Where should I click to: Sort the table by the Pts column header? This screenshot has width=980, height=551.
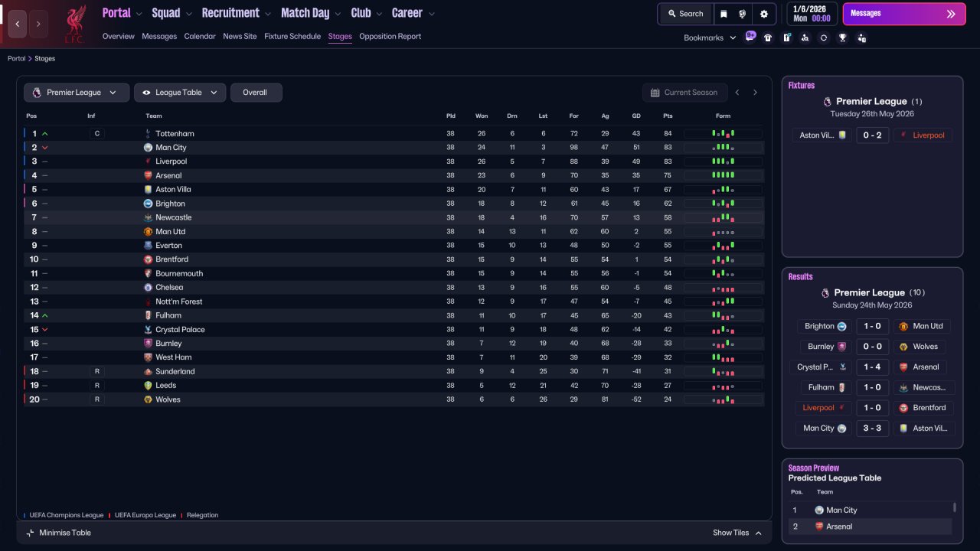click(668, 116)
